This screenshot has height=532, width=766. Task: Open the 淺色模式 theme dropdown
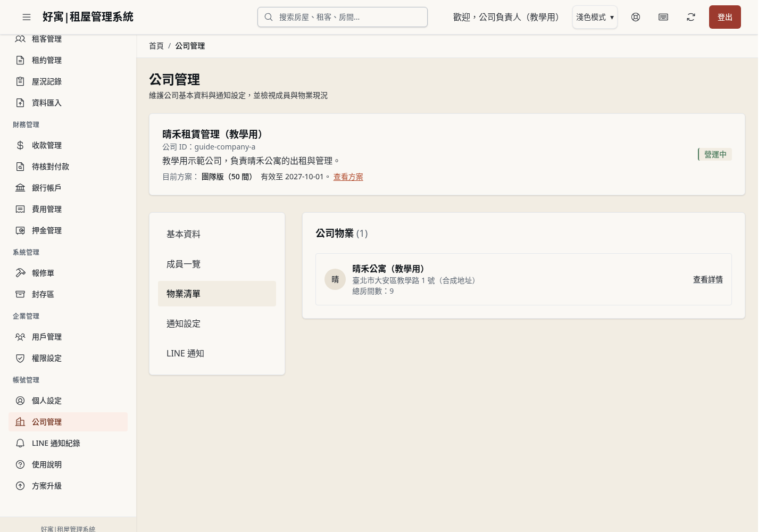tap(595, 17)
